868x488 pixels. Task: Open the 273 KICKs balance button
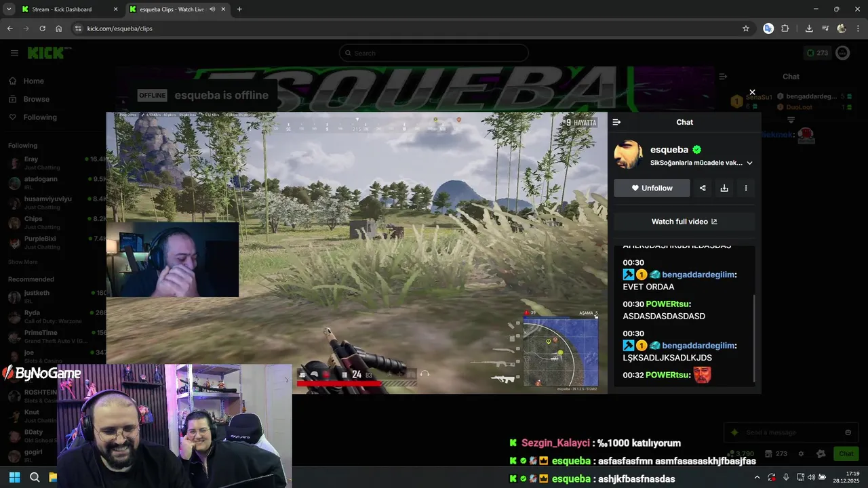[816, 53]
